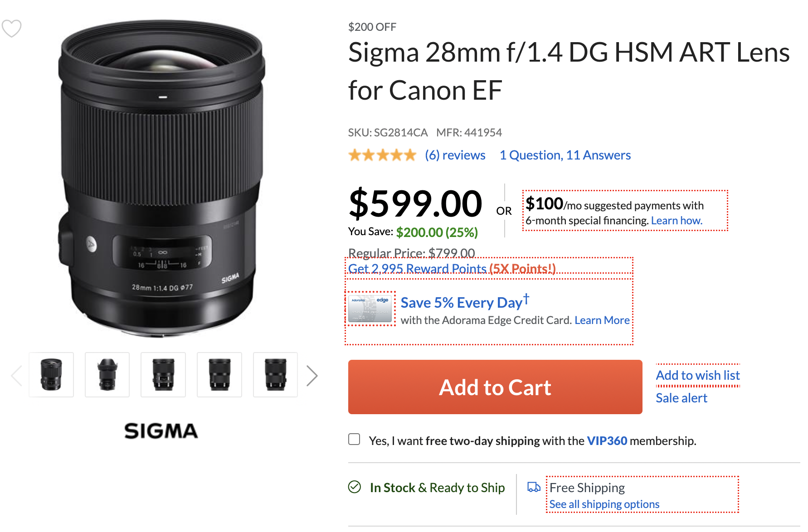The height and width of the screenshot is (532, 808).
Task: Add the Sigma lens to cart
Action: coord(495,387)
